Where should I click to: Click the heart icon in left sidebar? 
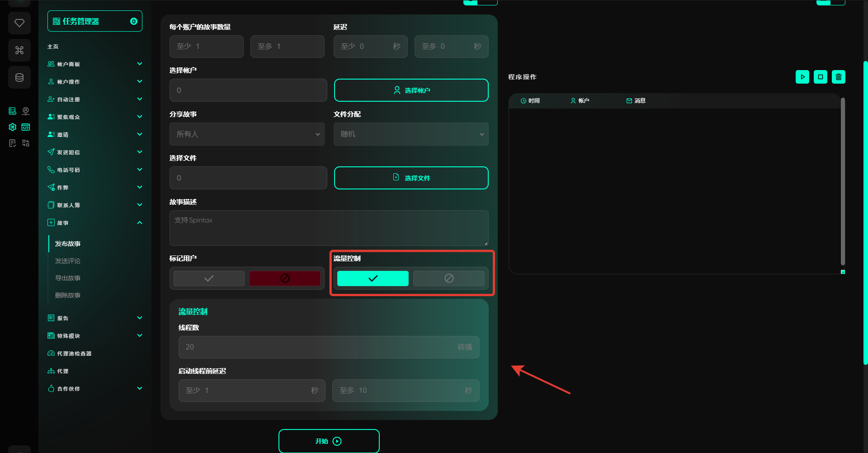(x=19, y=23)
